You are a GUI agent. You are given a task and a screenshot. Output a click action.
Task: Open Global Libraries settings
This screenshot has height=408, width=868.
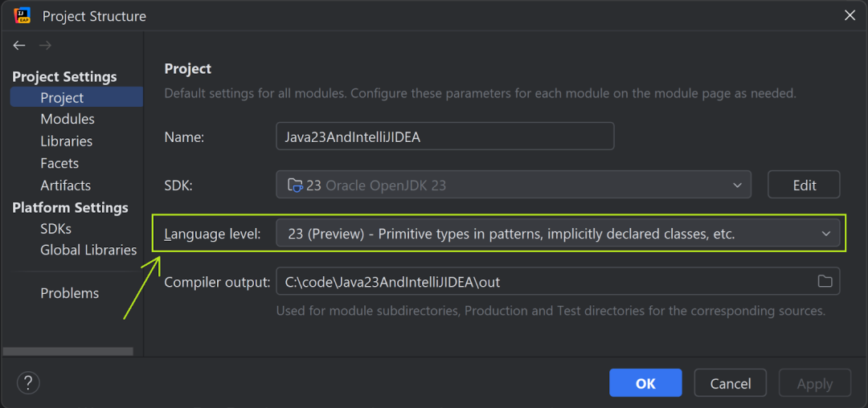(x=88, y=251)
